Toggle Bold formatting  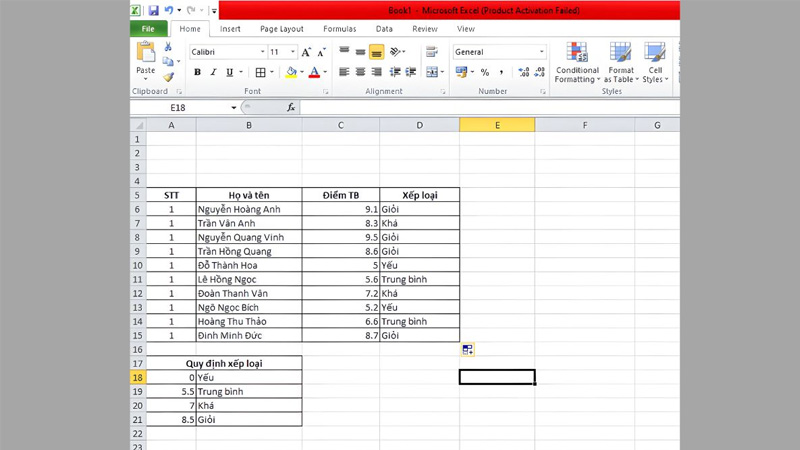coord(197,72)
